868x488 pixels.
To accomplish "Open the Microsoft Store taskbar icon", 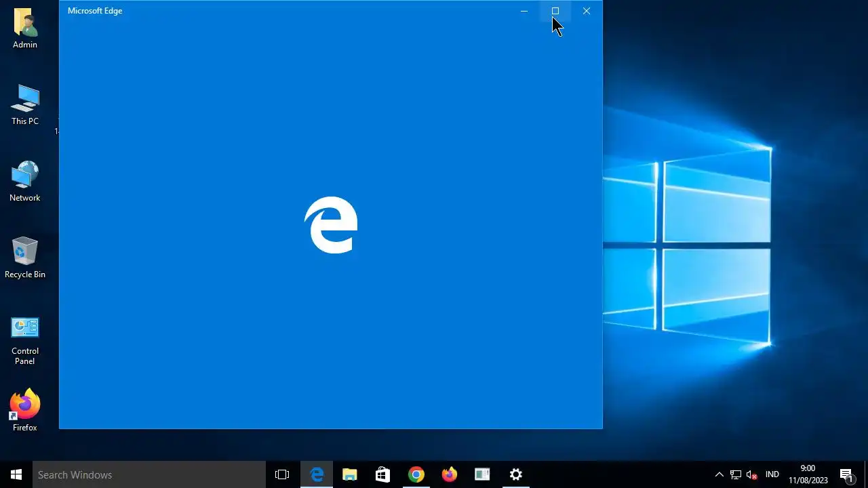I will (x=382, y=474).
